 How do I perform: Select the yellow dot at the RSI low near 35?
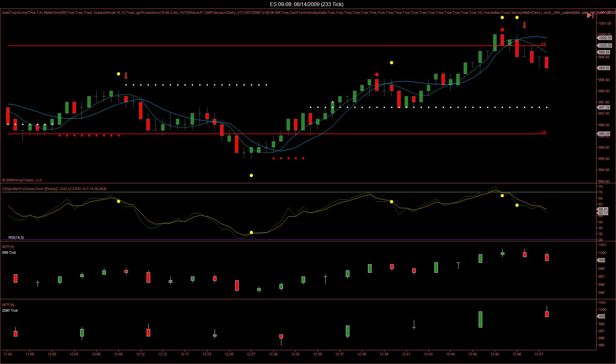pos(251,232)
